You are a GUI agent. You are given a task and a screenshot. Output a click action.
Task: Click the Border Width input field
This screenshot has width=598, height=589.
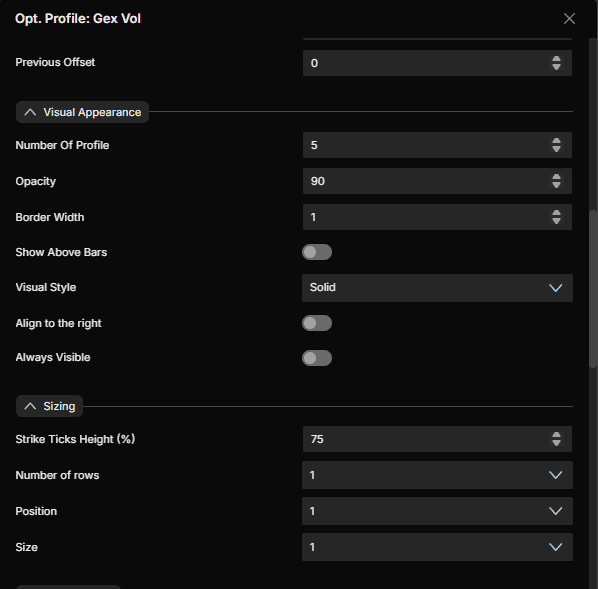tap(437, 217)
